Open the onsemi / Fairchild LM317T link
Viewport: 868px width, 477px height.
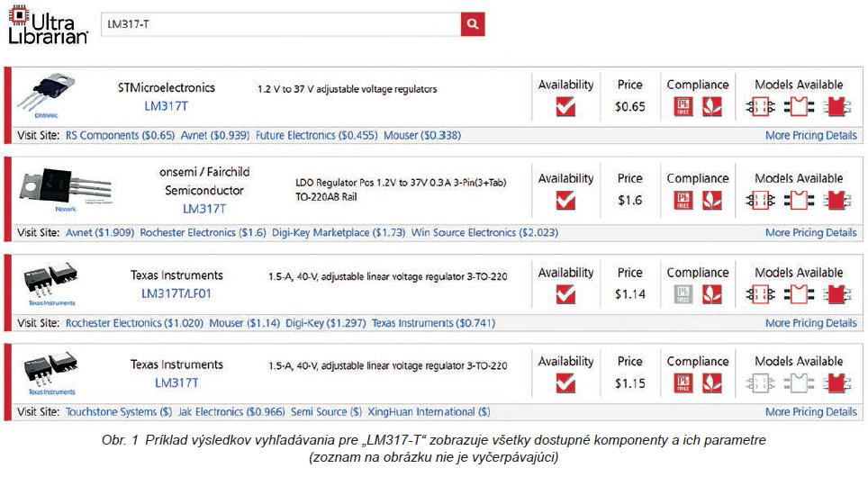pos(204,209)
